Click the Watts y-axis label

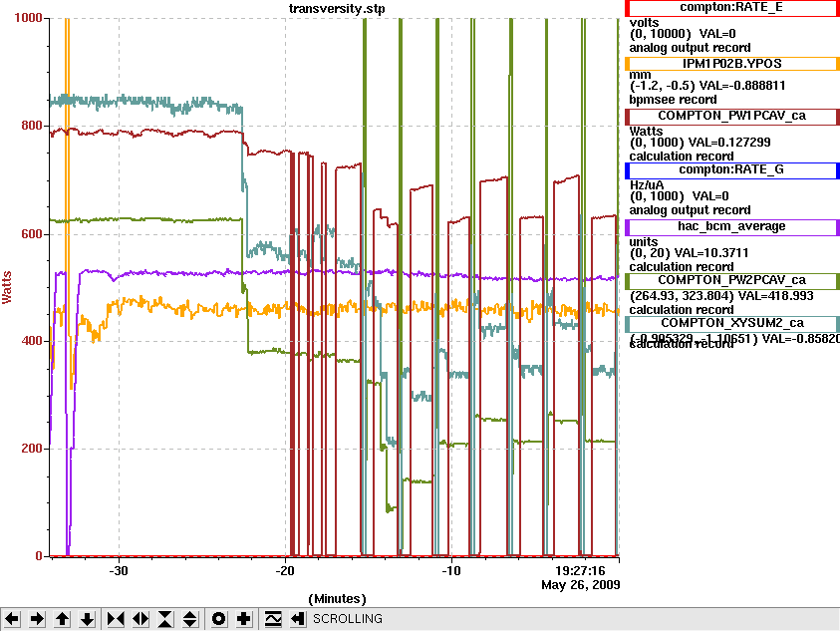coord(7,287)
